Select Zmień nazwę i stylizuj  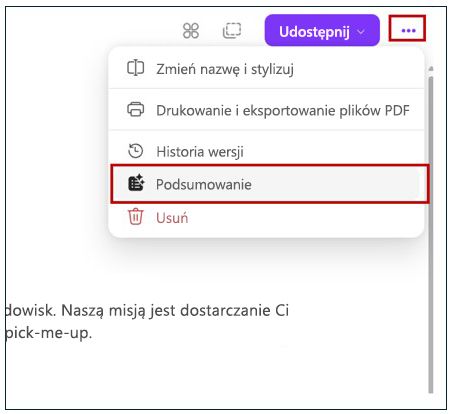click(x=266, y=69)
